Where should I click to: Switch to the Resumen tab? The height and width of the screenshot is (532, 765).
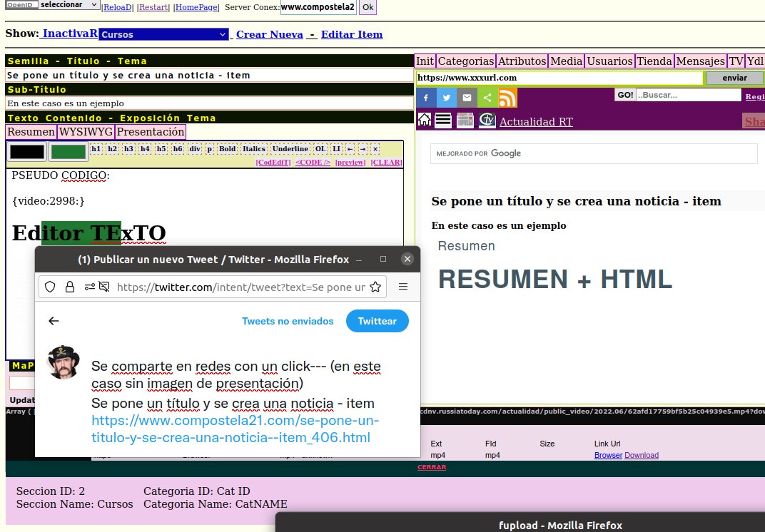coord(31,132)
